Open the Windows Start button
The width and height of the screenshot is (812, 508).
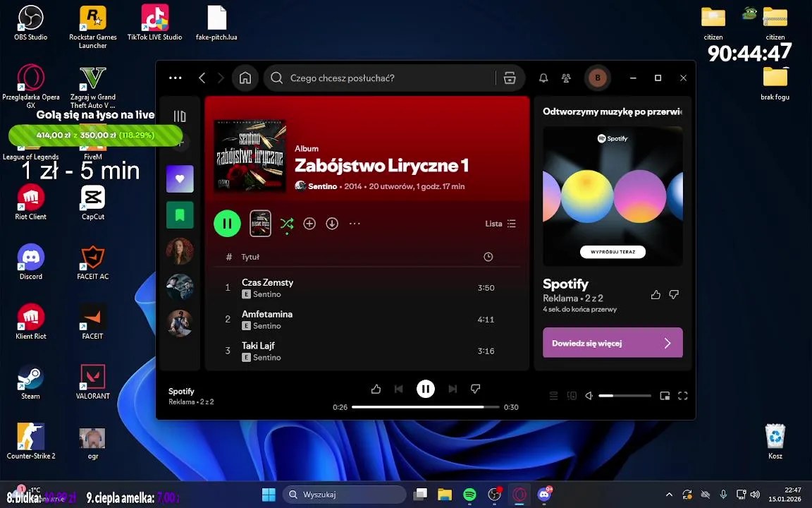tap(269, 495)
